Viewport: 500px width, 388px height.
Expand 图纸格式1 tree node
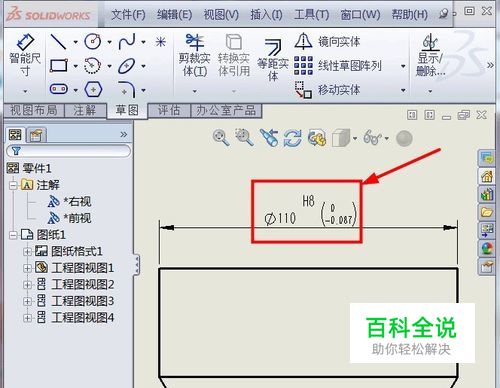click(27, 252)
